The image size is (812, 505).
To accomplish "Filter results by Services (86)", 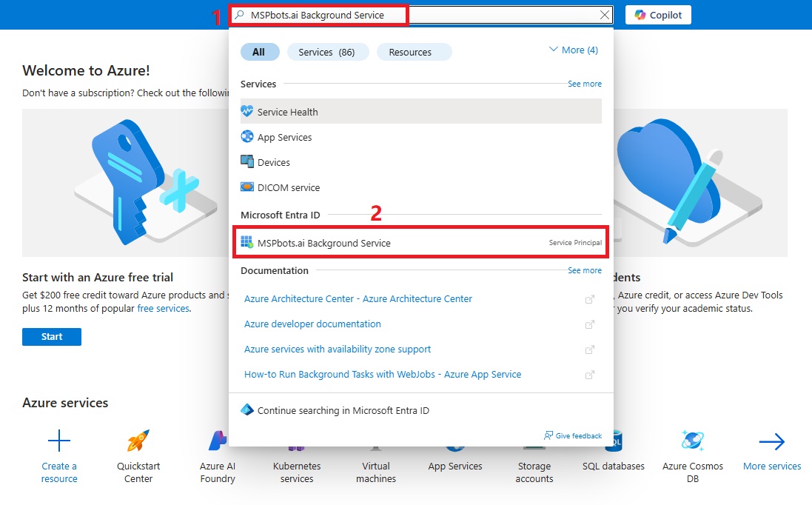I will tap(326, 52).
